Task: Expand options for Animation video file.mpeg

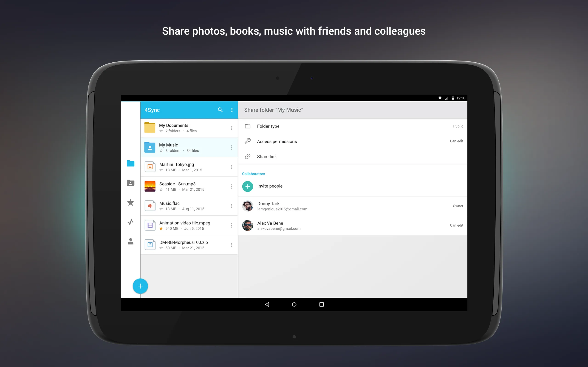Action: click(x=232, y=225)
